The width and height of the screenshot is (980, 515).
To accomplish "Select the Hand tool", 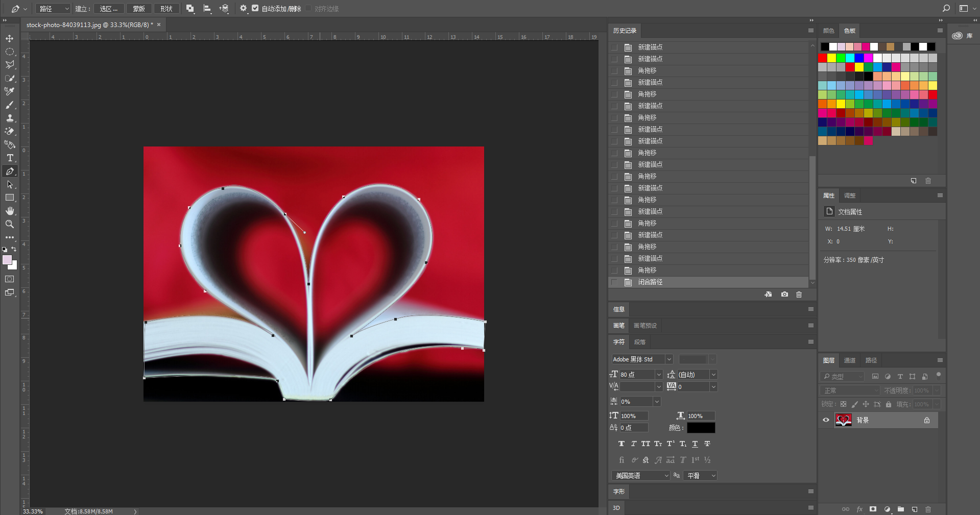I will point(10,211).
